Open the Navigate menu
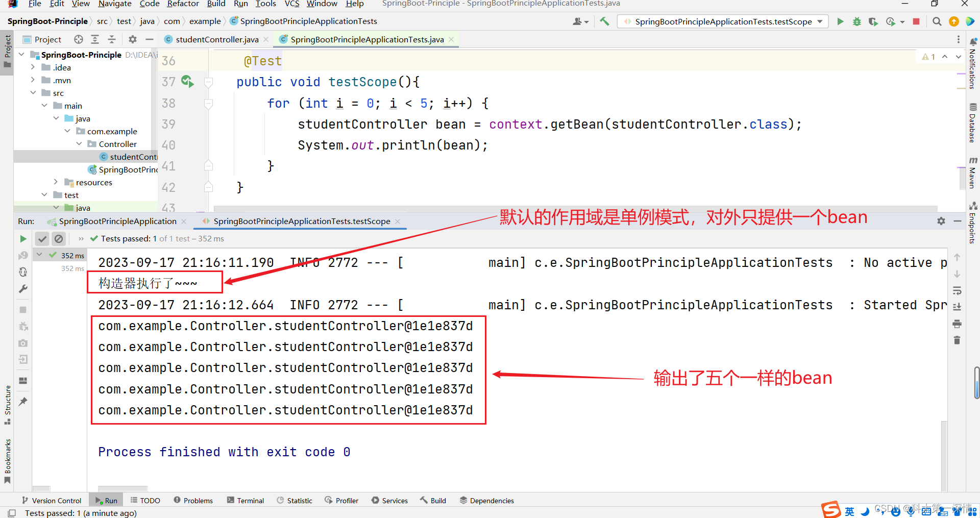 (115, 4)
